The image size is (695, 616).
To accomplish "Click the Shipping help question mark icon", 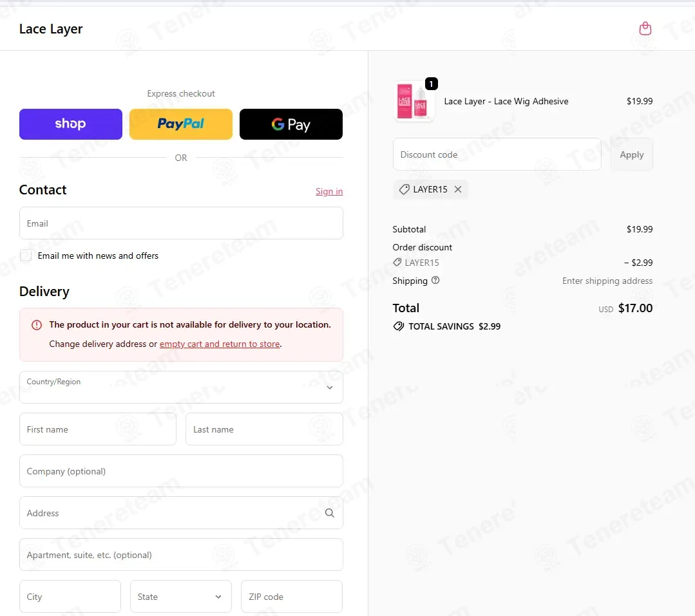I will [435, 280].
